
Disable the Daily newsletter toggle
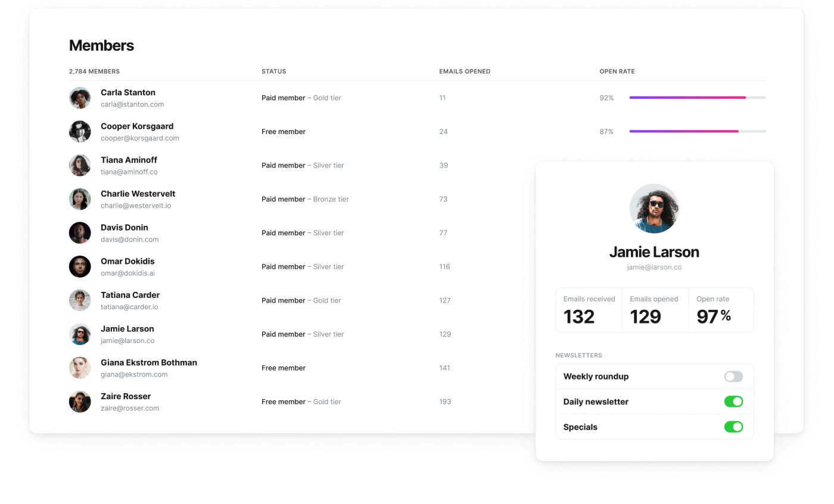click(733, 401)
